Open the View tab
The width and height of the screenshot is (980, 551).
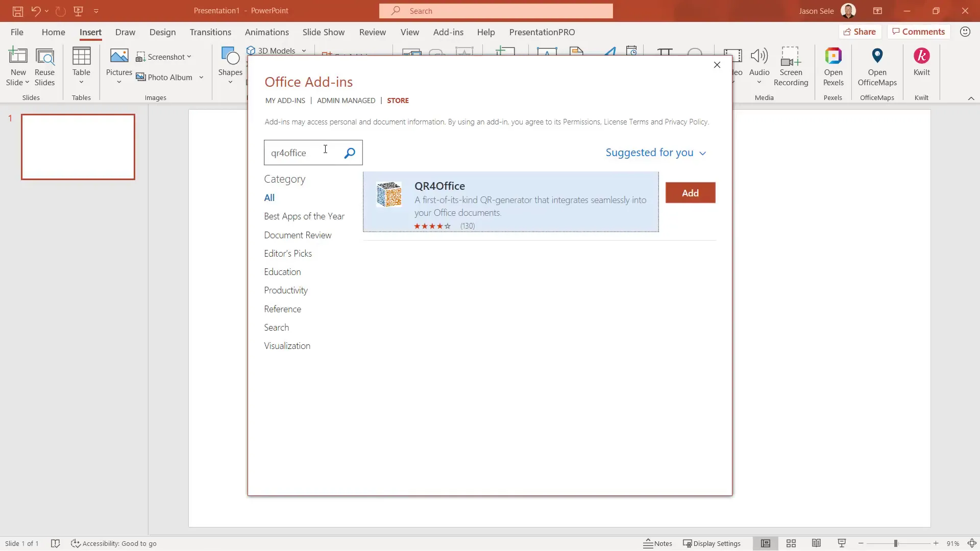click(409, 32)
